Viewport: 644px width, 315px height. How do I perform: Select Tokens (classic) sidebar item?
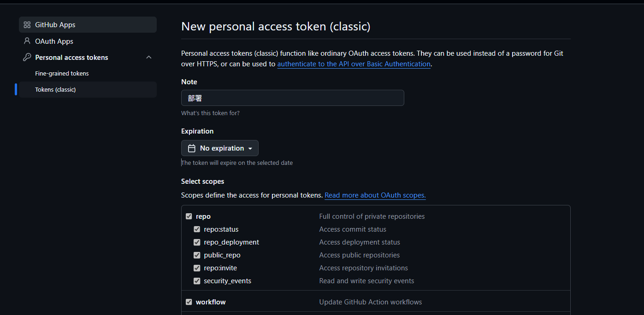tap(55, 90)
